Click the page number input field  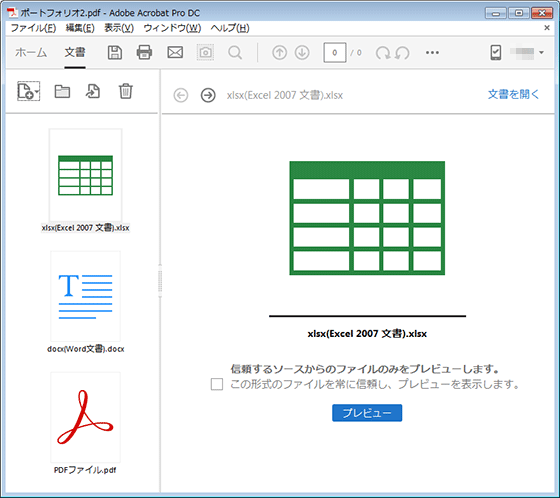click(x=335, y=53)
